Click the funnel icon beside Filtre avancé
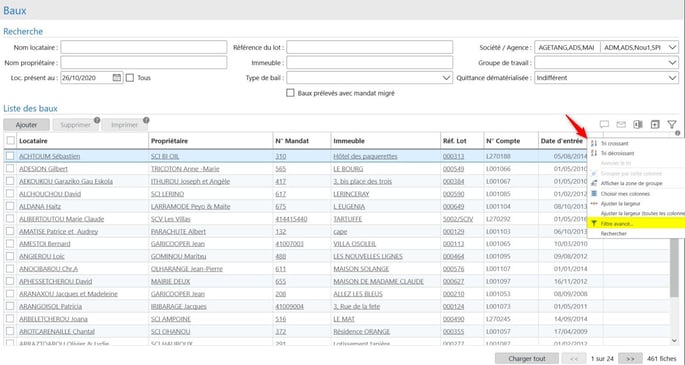Screen dimensions: 685x365 click(594, 224)
